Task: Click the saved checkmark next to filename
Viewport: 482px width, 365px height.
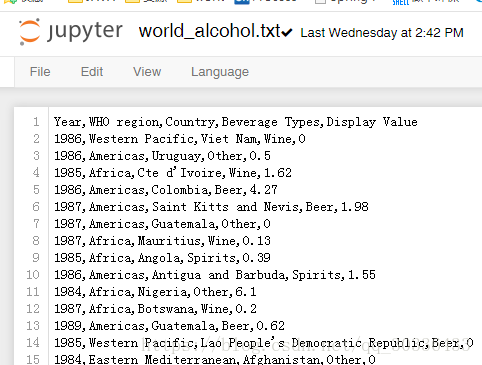Action: [287, 33]
